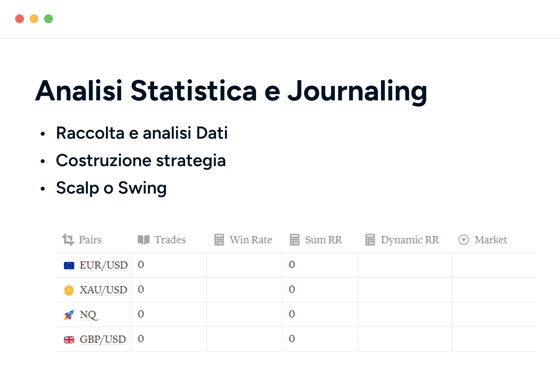Viewport: 560px width, 390px height.
Task: Open the Dynamic RR column header menu
Action: [x=404, y=240]
